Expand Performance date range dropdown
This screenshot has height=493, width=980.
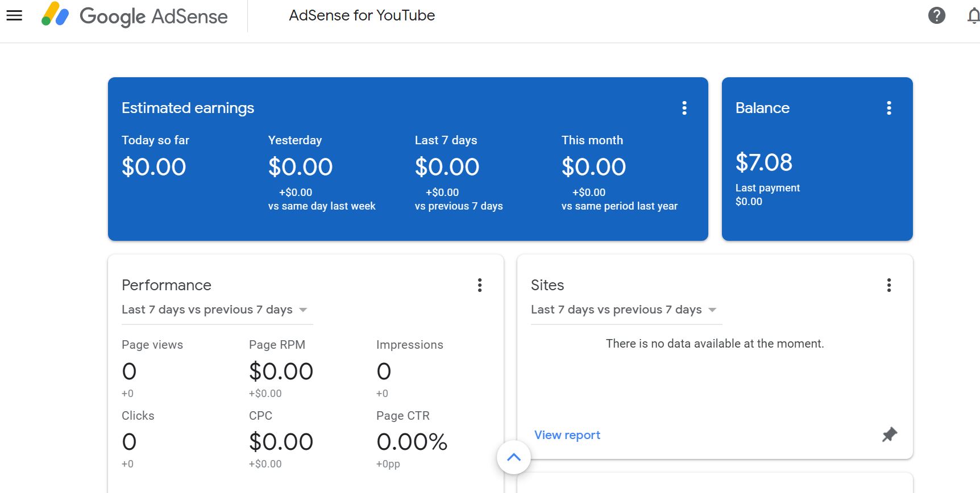(217, 310)
